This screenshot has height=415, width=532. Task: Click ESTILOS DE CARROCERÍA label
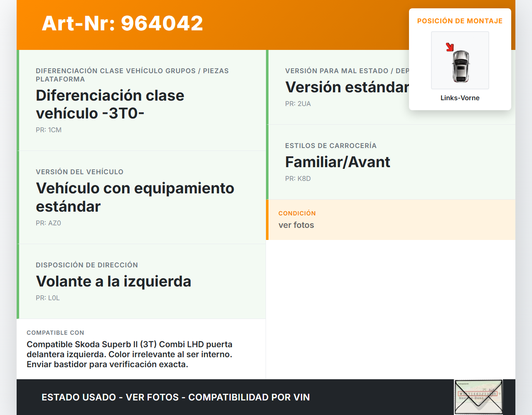coord(331,146)
